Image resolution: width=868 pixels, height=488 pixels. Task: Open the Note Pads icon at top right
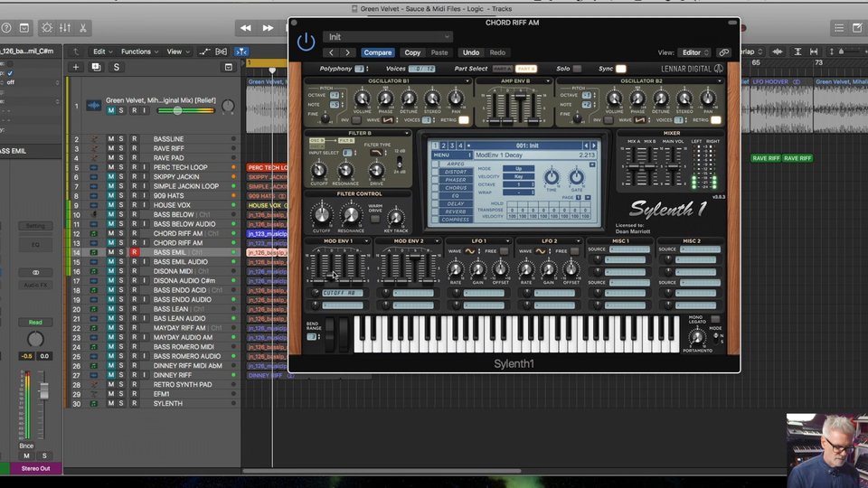pyautogui.click(x=857, y=28)
